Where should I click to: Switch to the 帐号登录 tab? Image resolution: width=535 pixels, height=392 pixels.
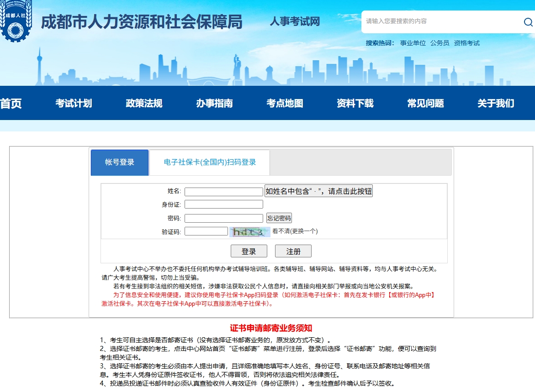click(x=120, y=162)
